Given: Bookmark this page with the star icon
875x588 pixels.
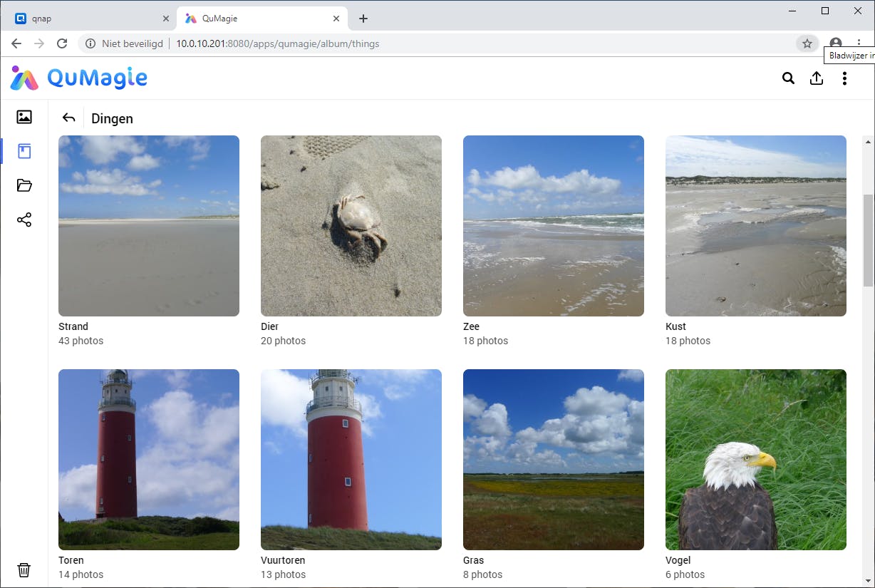Looking at the screenshot, I should [x=807, y=43].
